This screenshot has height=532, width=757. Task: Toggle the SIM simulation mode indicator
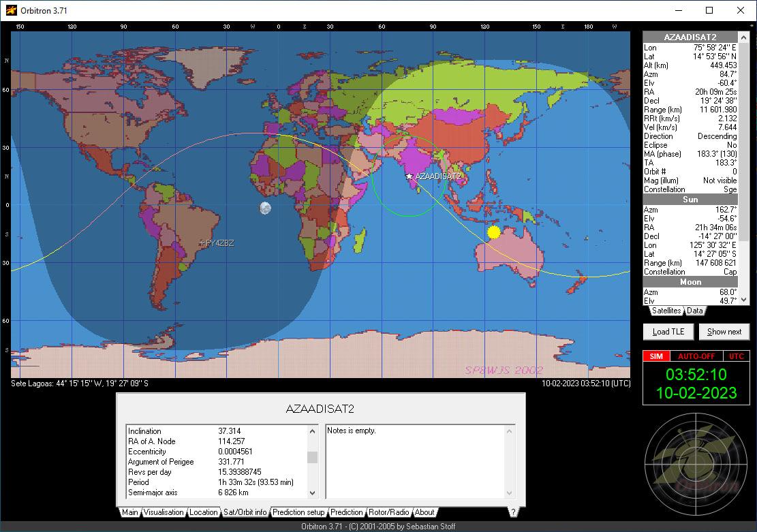[x=656, y=356]
